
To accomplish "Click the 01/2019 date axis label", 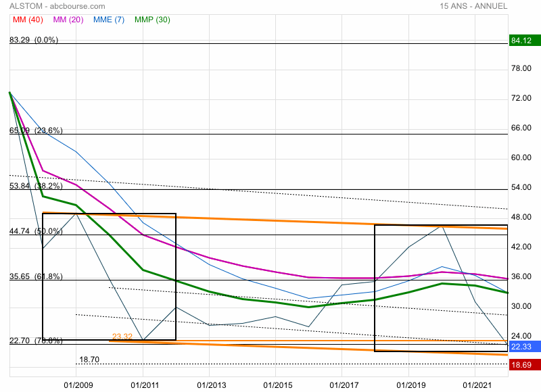I will coord(411,385).
